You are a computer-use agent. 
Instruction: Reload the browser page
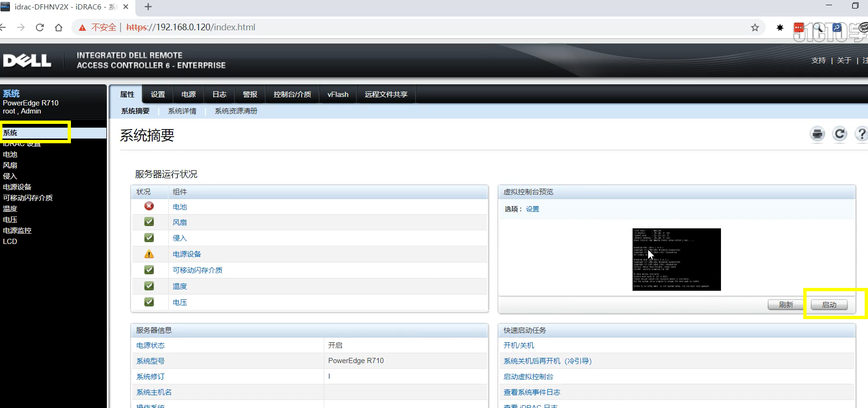click(40, 27)
